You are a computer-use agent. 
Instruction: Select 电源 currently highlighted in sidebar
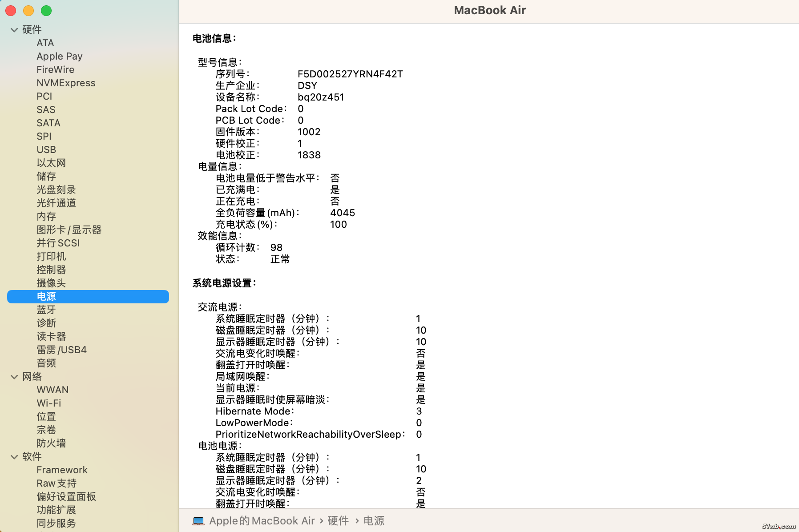46,296
